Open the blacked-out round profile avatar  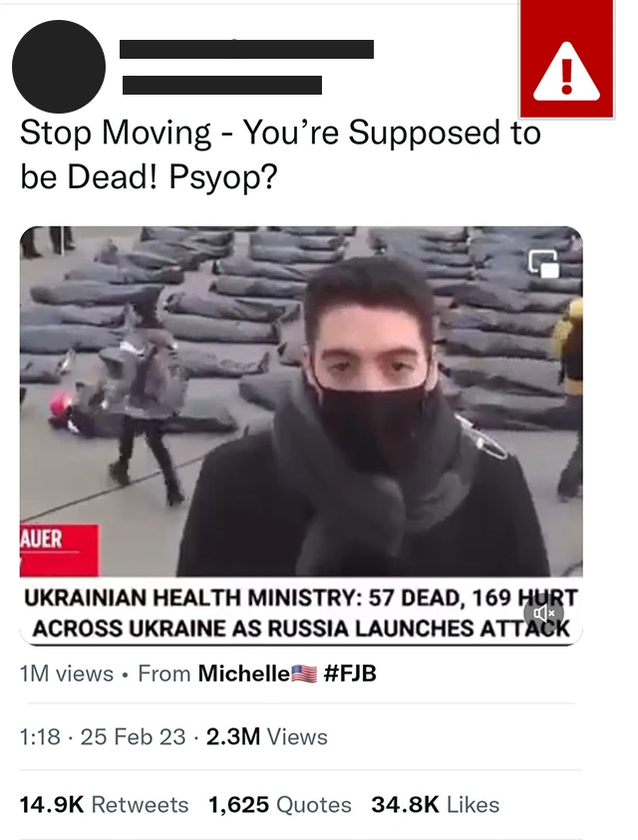[x=59, y=67]
